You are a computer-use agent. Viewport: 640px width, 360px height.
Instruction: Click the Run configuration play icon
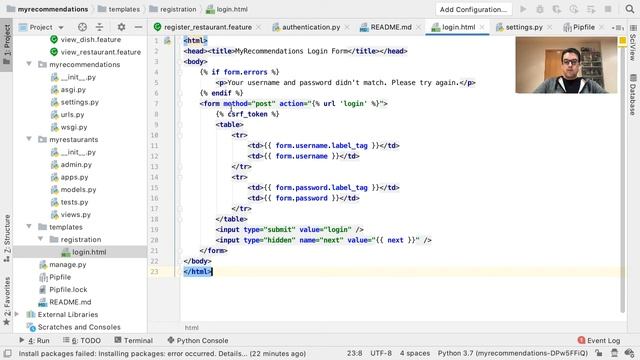(523, 9)
